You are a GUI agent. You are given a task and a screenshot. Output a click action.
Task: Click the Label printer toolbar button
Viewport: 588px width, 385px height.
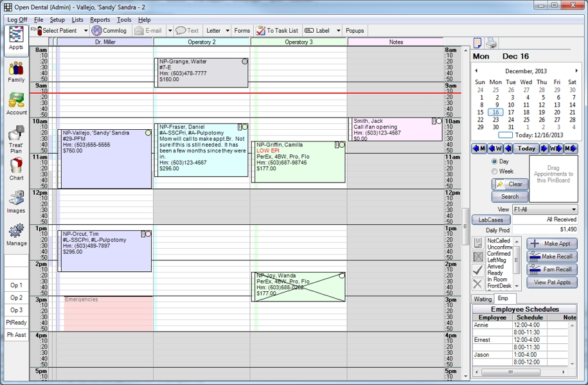coord(317,31)
